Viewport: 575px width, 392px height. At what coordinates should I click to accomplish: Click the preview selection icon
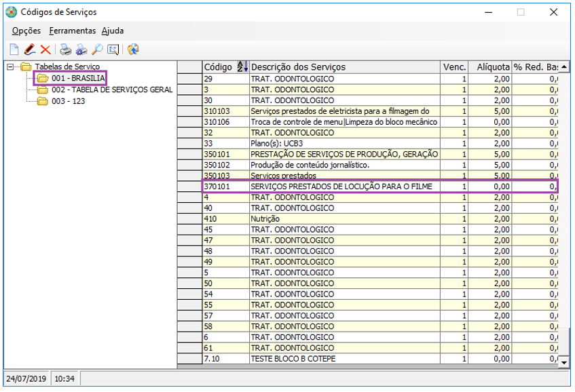click(x=112, y=47)
